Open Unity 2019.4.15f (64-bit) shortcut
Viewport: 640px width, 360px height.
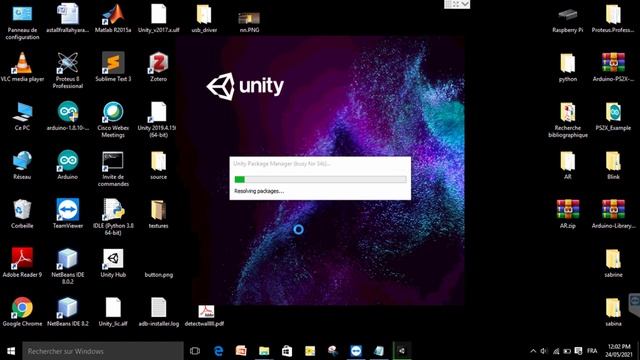158,120
